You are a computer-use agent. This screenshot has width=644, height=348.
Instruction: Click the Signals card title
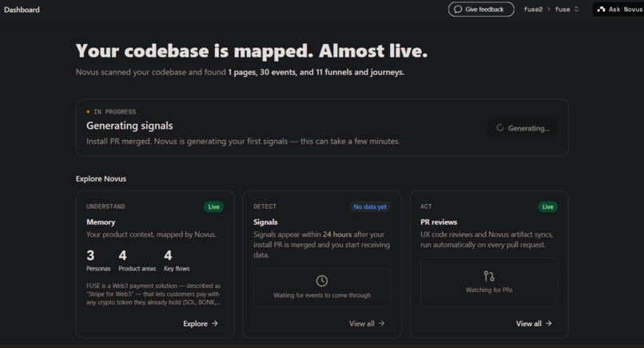click(265, 222)
